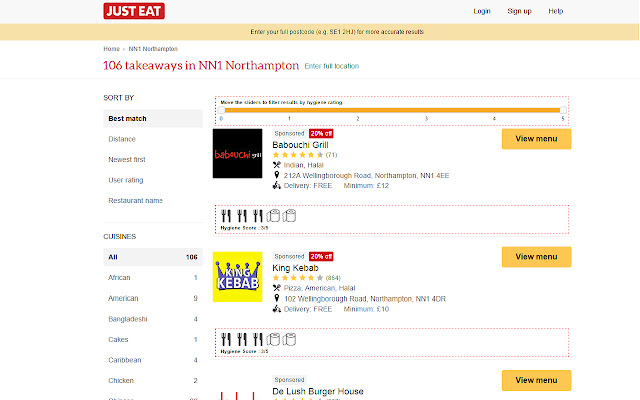640x400 pixels.
Task: Click Enter full location link
Action: click(x=331, y=66)
